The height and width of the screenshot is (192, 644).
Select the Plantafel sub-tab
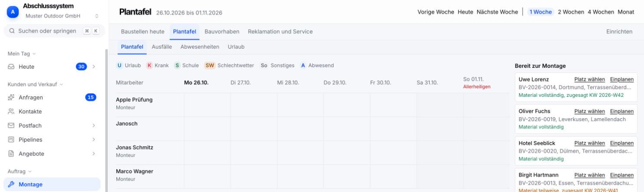[x=132, y=46]
